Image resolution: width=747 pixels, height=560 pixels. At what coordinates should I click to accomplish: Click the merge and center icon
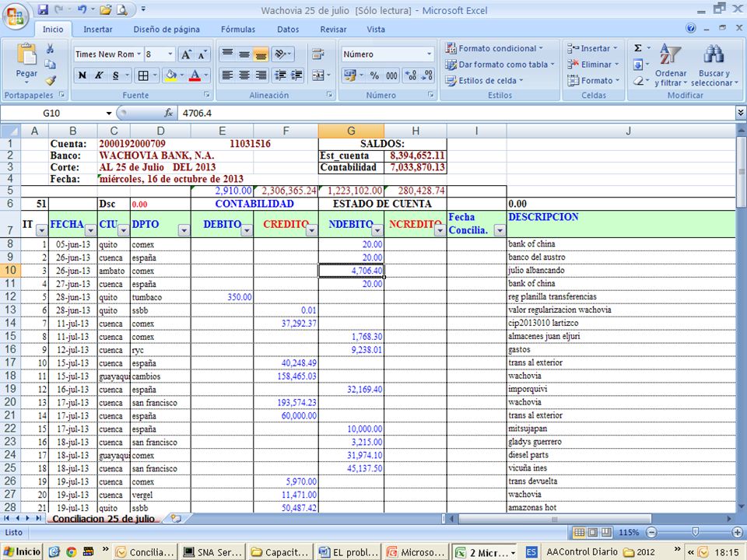click(317, 75)
